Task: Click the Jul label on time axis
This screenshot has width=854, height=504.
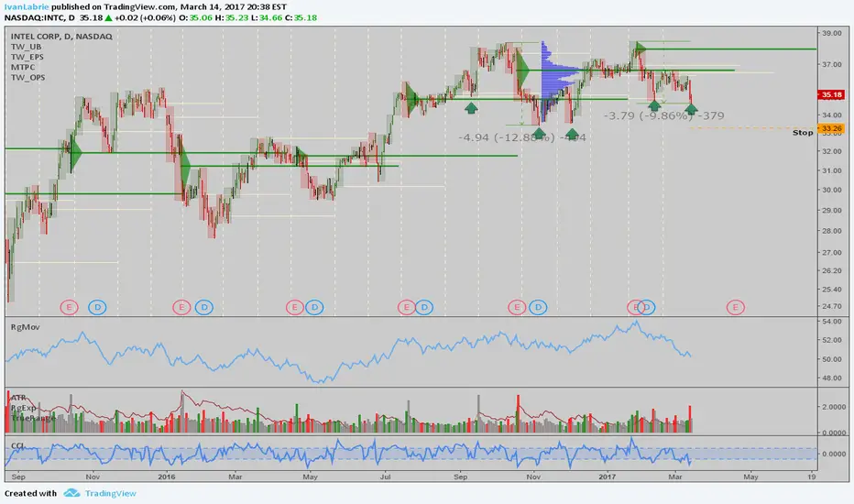Action: click(x=385, y=477)
